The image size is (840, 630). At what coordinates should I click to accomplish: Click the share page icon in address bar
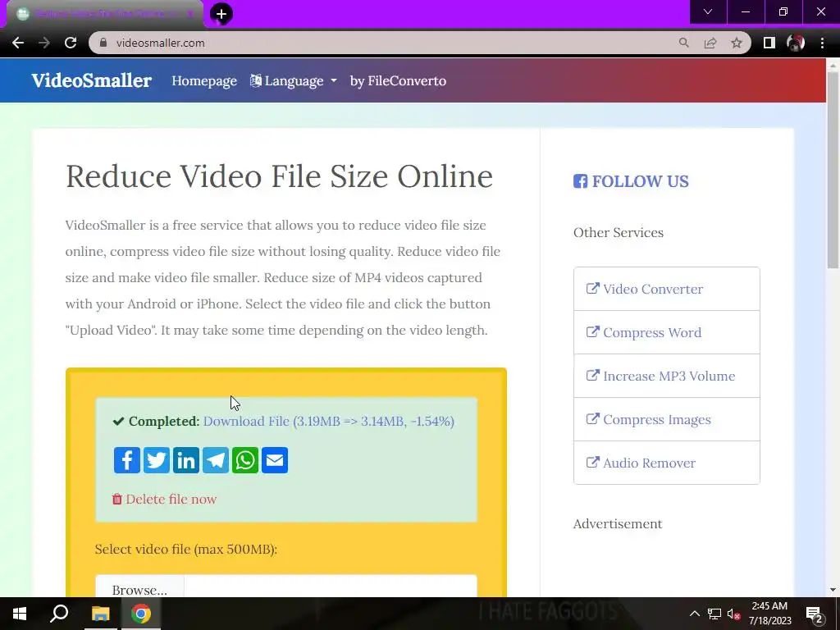(710, 43)
